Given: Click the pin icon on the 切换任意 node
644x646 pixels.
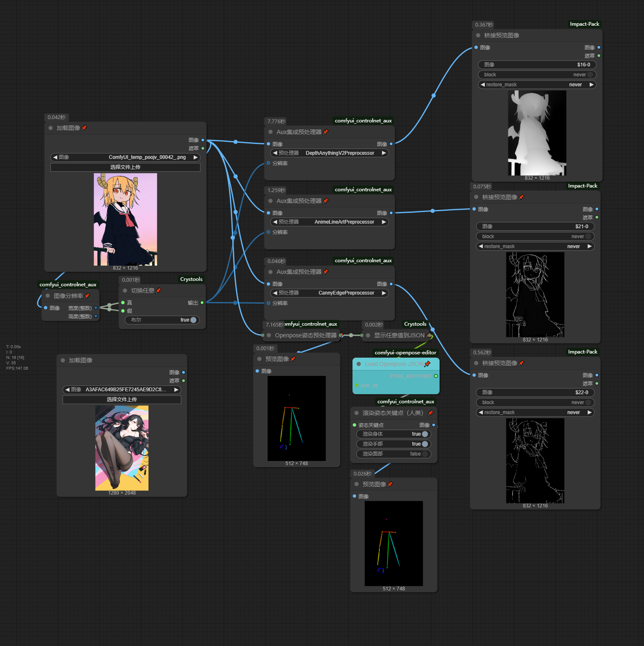Looking at the screenshot, I should point(158,290).
